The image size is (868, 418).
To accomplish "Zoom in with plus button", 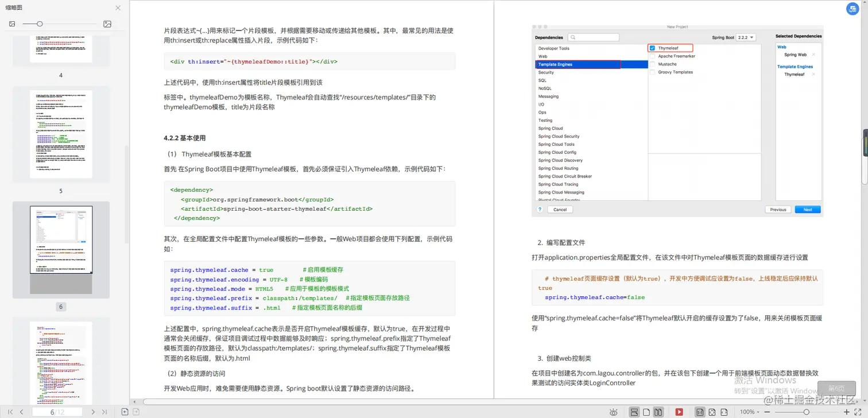I will point(846,412).
